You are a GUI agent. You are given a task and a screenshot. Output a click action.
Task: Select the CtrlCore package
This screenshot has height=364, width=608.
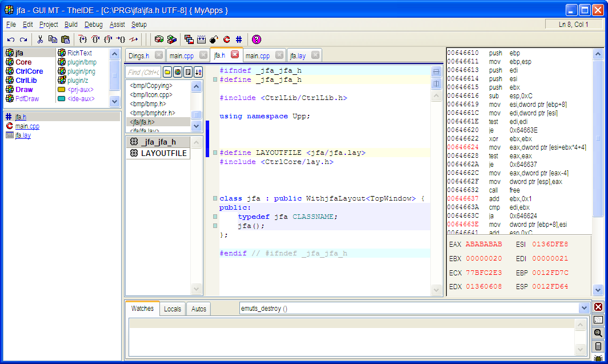[x=29, y=71]
